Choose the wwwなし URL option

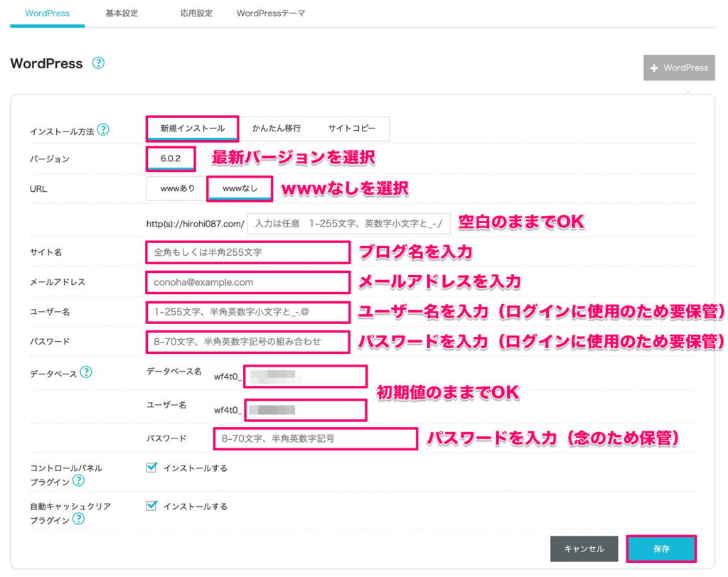240,188
